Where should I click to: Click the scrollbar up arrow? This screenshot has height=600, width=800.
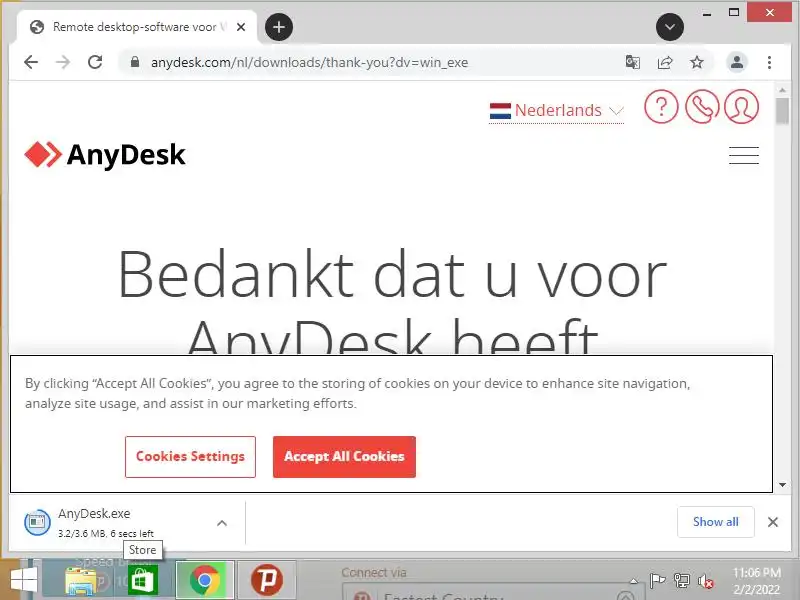782,90
